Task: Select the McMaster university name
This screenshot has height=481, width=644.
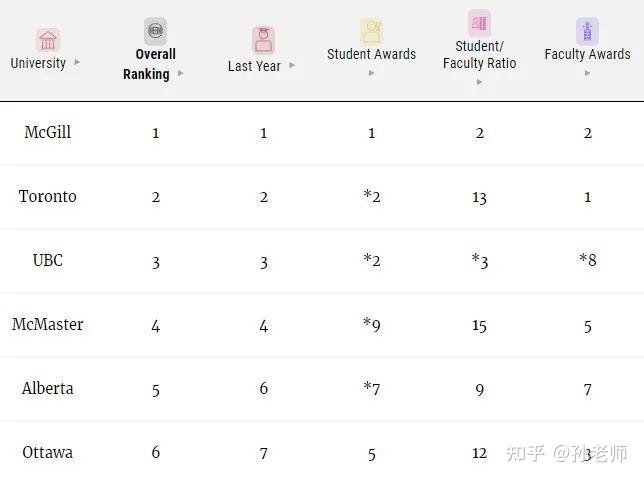Action: (48, 325)
